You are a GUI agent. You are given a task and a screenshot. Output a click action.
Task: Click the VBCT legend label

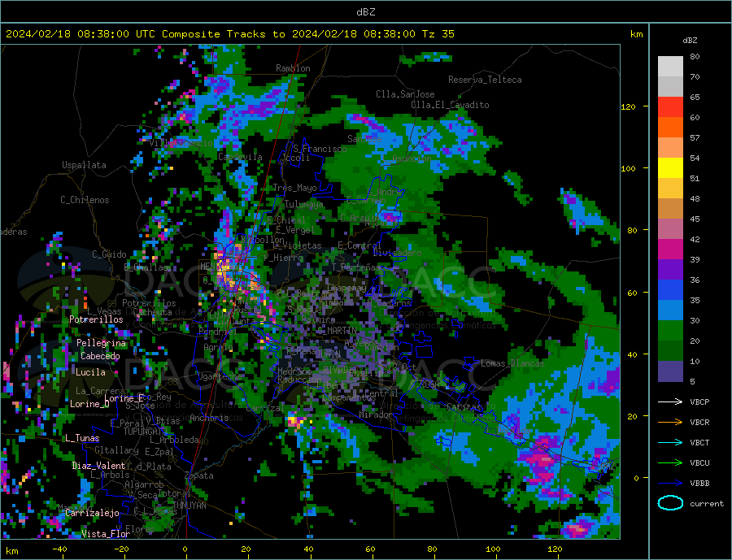699,442
